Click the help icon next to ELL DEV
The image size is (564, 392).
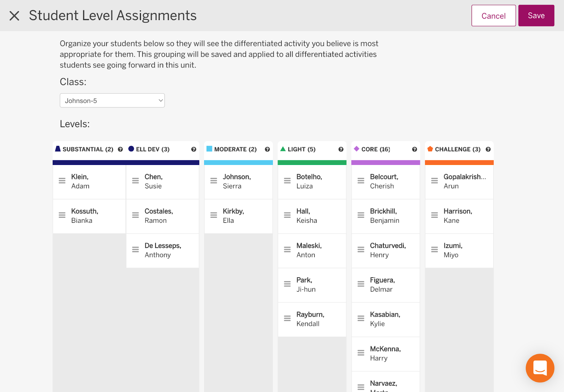[x=194, y=149]
